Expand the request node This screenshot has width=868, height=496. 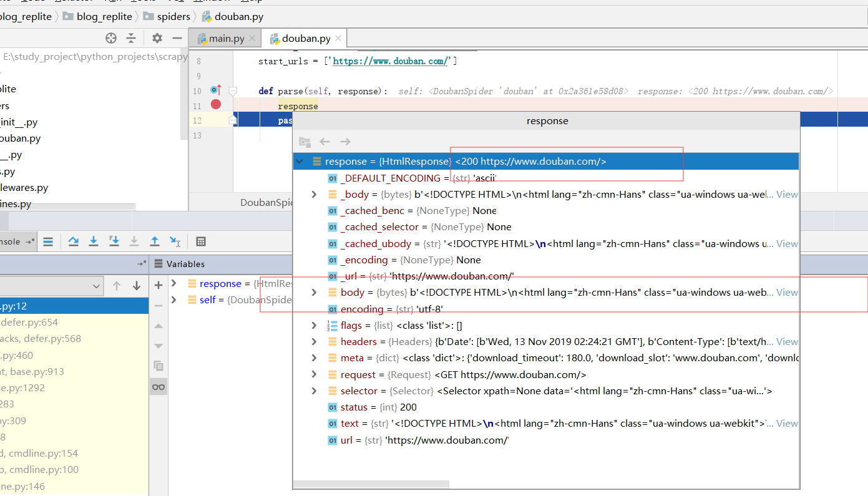coord(315,375)
